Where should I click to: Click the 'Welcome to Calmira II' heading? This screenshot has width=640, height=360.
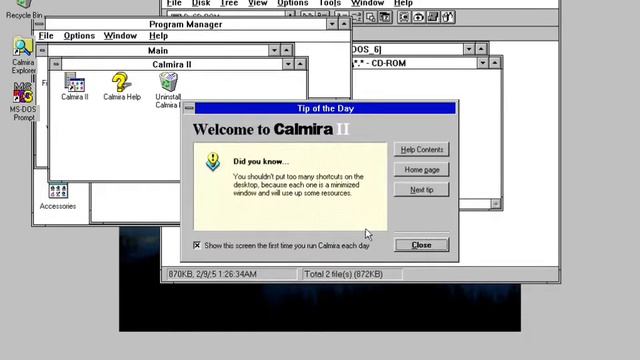coord(271,129)
